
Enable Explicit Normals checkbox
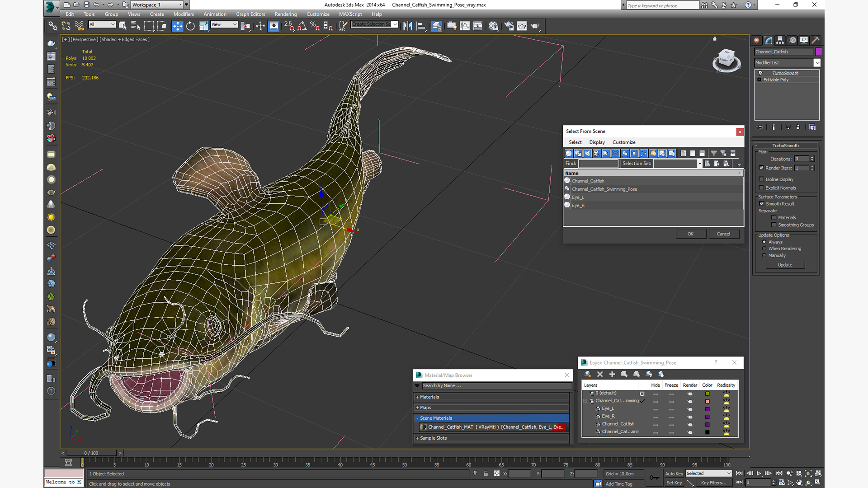[x=761, y=188]
